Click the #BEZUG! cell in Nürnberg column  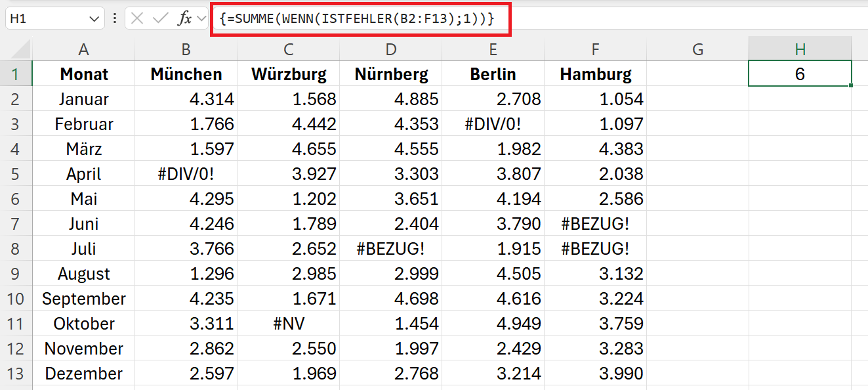[390, 249]
